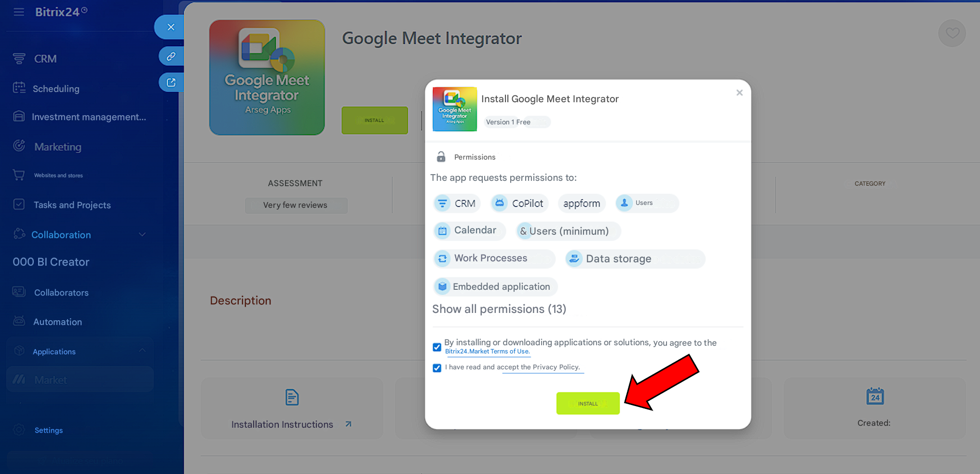Close the Install Google Meet Integrator dialog
This screenshot has width=980, height=474.
tap(739, 93)
